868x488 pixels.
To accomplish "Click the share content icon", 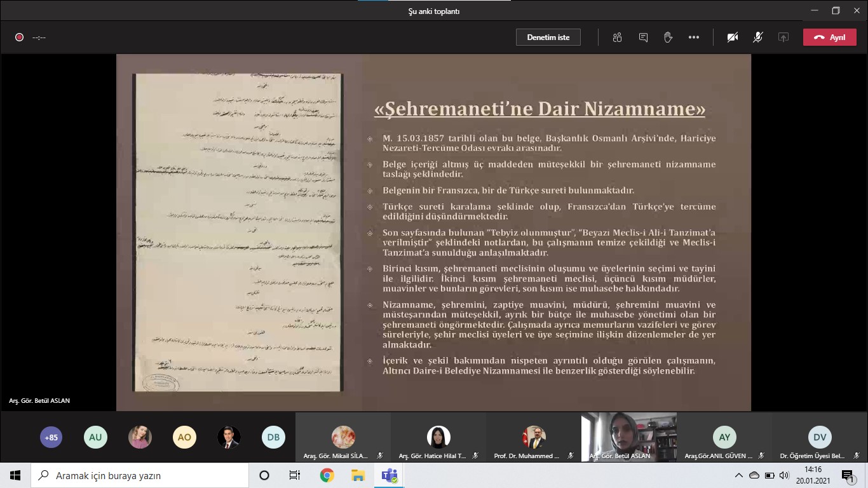I will pyautogui.click(x=783, y=37).
